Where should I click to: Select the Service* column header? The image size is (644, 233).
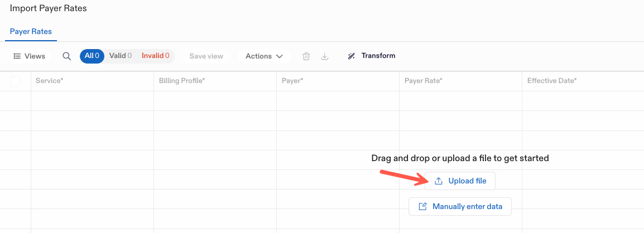tap(92, 81)
